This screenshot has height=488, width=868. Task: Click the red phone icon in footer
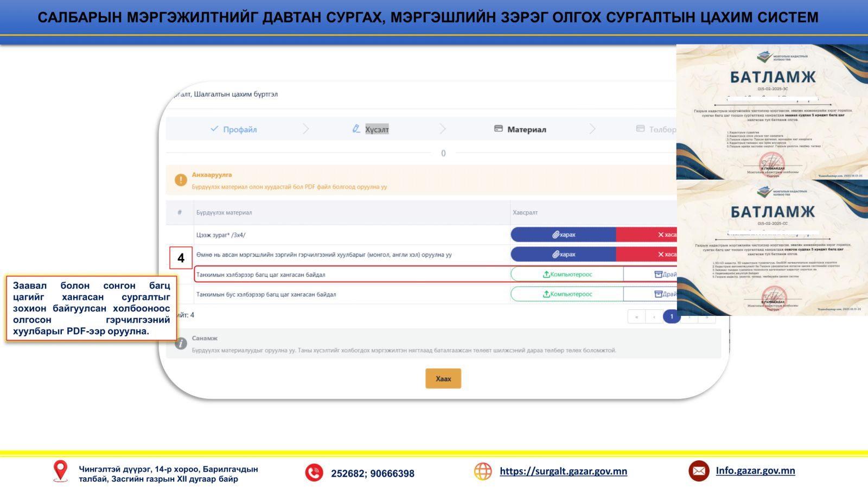tap(314, 473)
